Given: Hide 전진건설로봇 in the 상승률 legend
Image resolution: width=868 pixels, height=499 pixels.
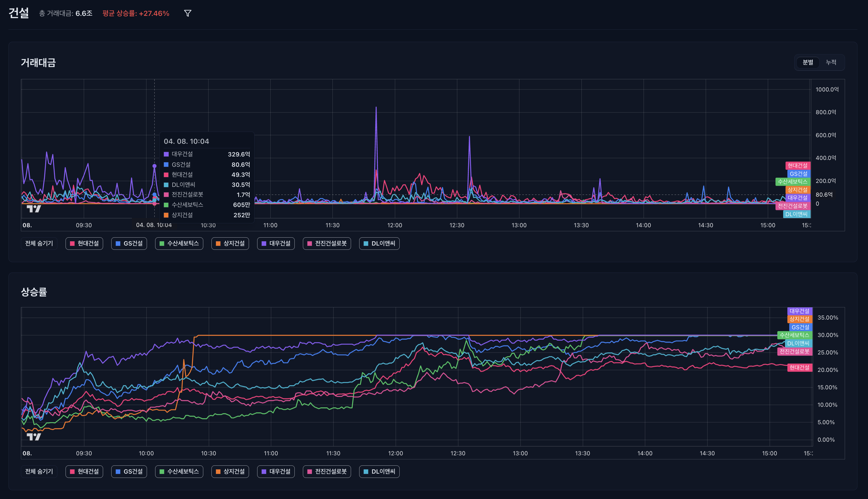Looking at the screenshot, I should [x=327, y=471].
